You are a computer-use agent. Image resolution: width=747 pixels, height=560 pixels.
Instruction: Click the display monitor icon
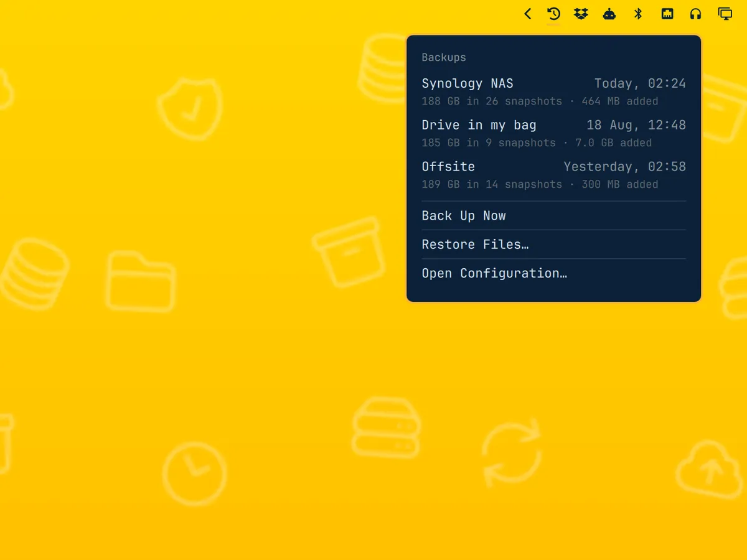pyautogui.click(x=725, y=14)
